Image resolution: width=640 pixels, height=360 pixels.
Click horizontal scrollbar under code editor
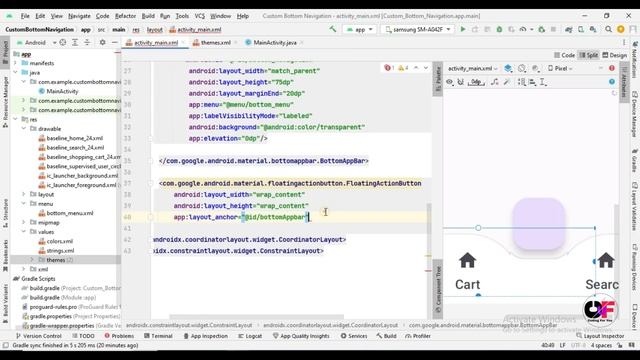click(256, 317)
